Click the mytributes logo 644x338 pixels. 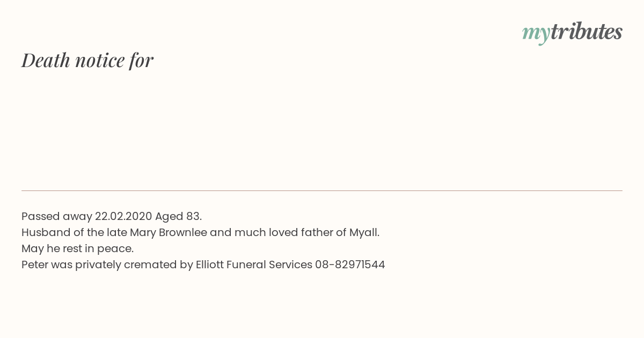pos(572,33)
